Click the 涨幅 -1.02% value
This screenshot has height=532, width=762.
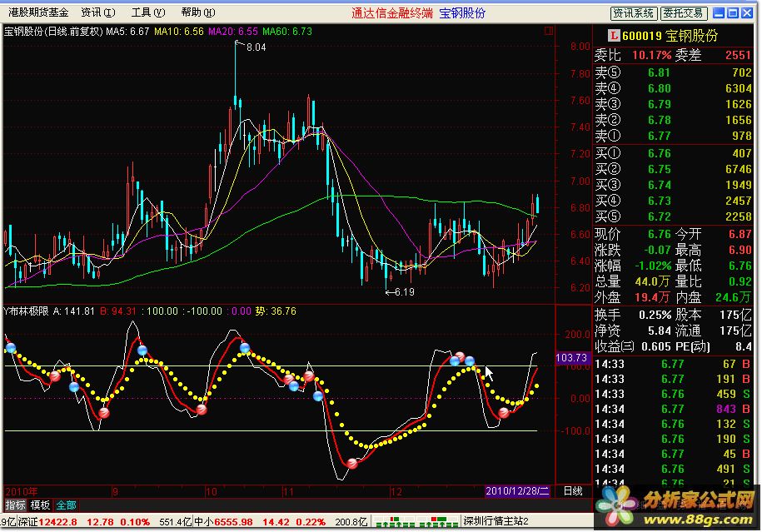(x=653, y=266)
